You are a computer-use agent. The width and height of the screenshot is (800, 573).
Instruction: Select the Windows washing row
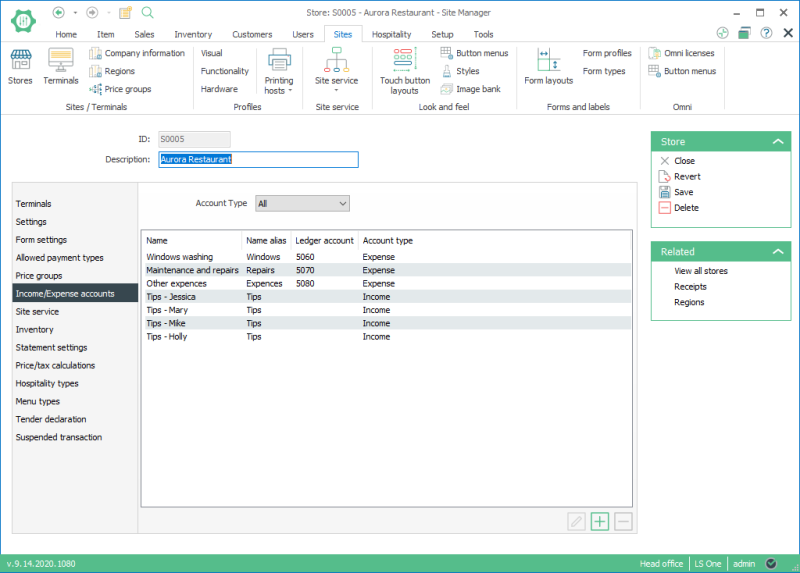(386, 257)
